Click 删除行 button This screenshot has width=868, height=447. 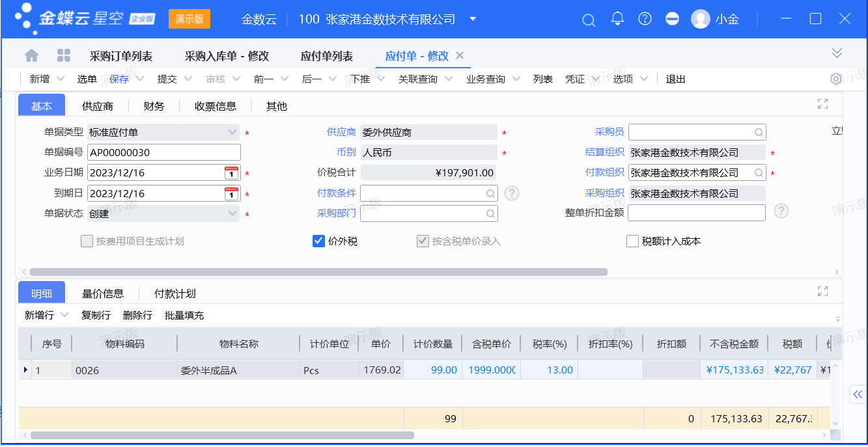pyautogui.click(x=137, y=315)
